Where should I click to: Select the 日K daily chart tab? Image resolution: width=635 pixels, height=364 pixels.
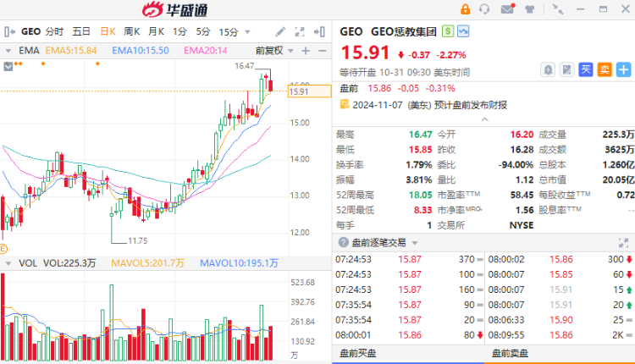[108, 31]
